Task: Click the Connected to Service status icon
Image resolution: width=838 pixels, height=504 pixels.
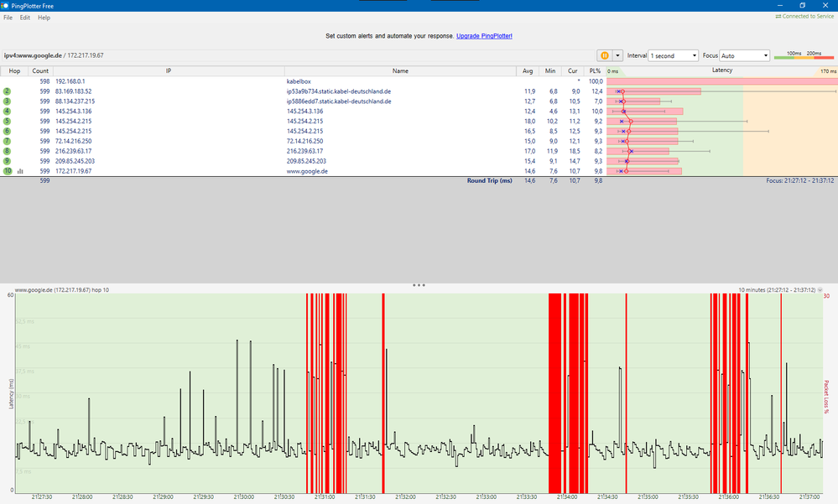Action: pyautogui.click(x=778, y=17)
